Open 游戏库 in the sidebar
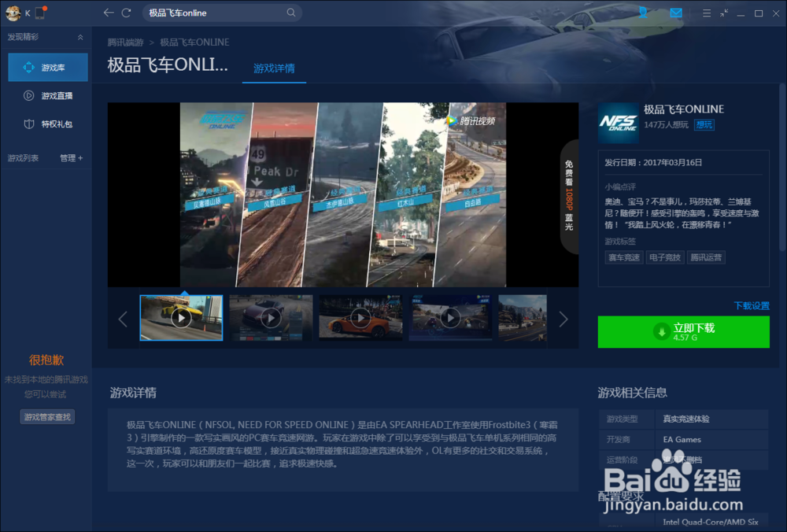 48,67
